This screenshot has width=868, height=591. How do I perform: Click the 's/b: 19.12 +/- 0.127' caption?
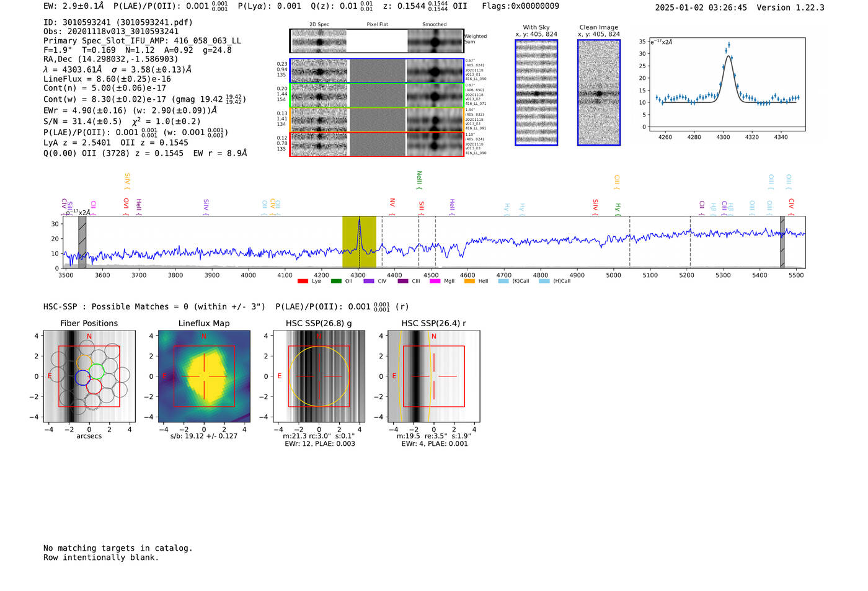tap(204, 436)
